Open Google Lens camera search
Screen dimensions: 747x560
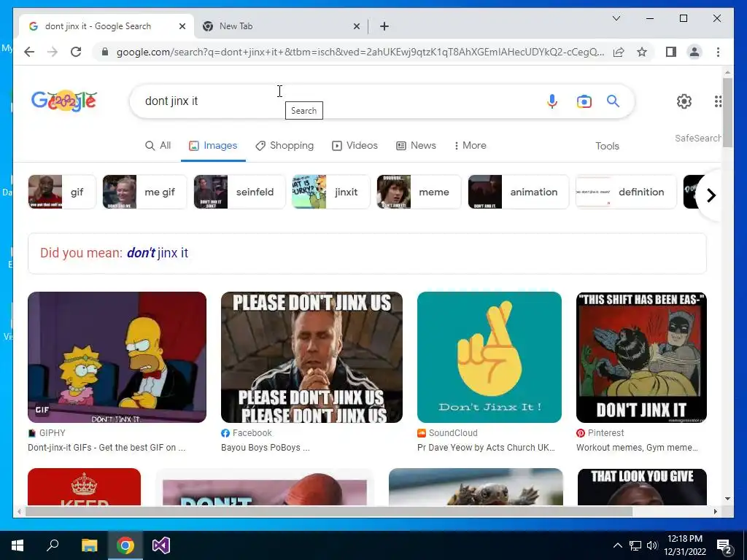tap(584, 101)
